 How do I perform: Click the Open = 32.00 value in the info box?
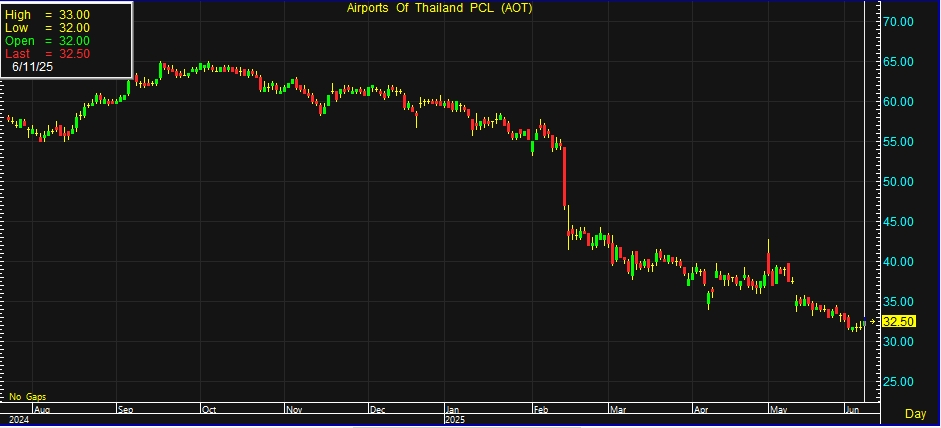tap(47, 41)
